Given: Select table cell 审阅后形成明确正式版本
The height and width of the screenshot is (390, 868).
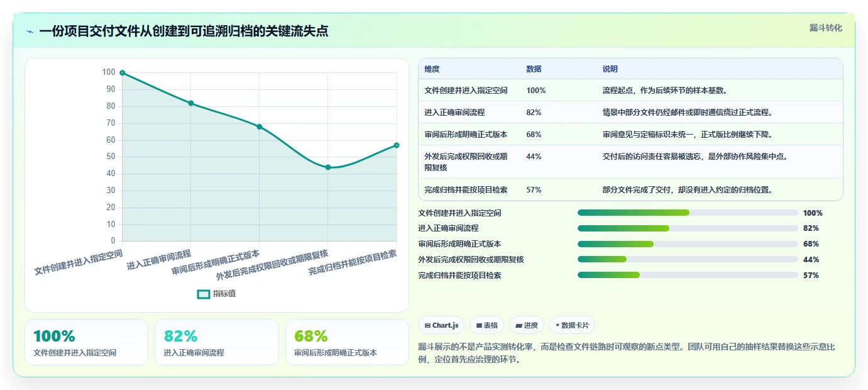Looking at the screenshot, I should point(466,135).
